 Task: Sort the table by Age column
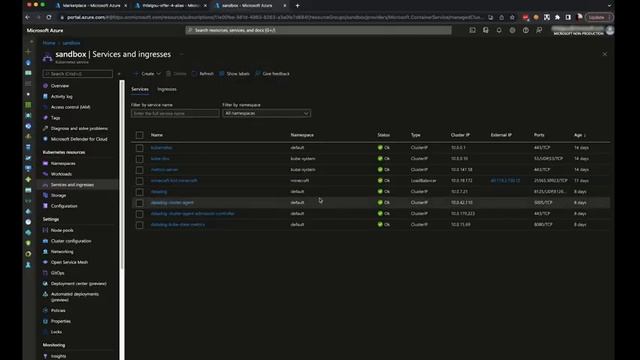[x=580, y=135]
